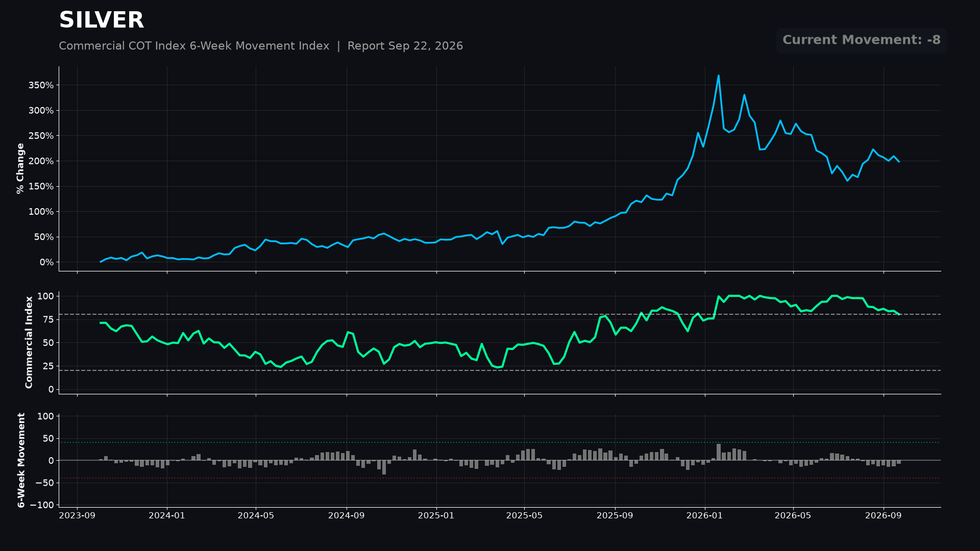
Task: Click the red dotted -40 movement threshold line
Action: (500, 478)
